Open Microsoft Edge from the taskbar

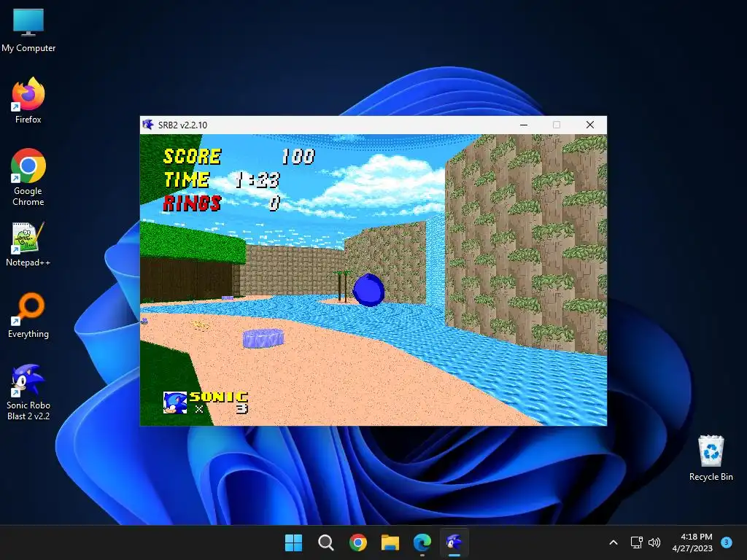point(422,542)
